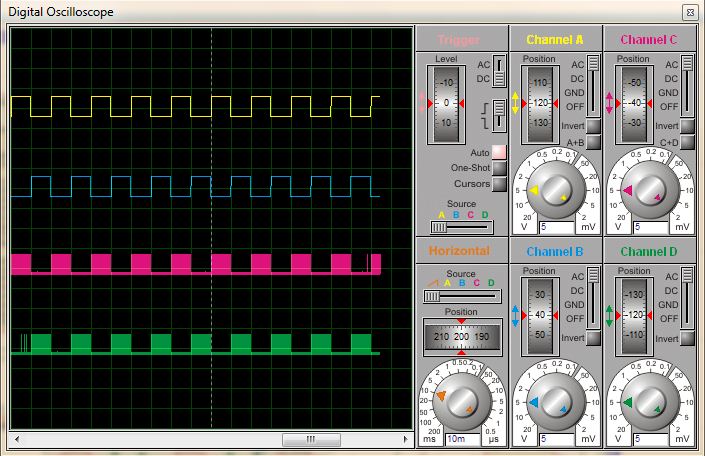705x456 pixels.
Task: Click the trigger AC/DC coupling switch
Action: (x=499, y=71)
